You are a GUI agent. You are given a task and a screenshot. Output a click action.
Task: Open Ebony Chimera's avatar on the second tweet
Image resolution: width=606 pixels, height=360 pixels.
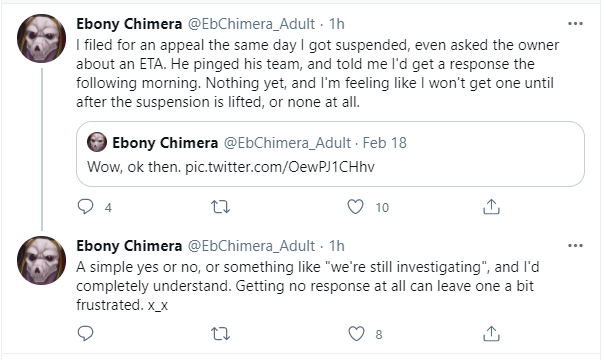(41, 261)
